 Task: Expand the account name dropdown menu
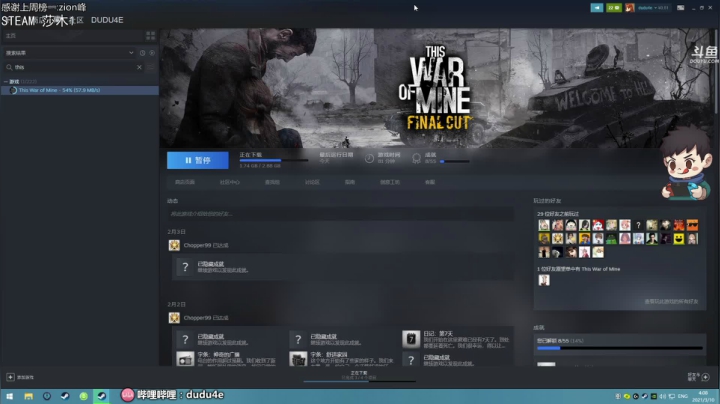point(652,8)
